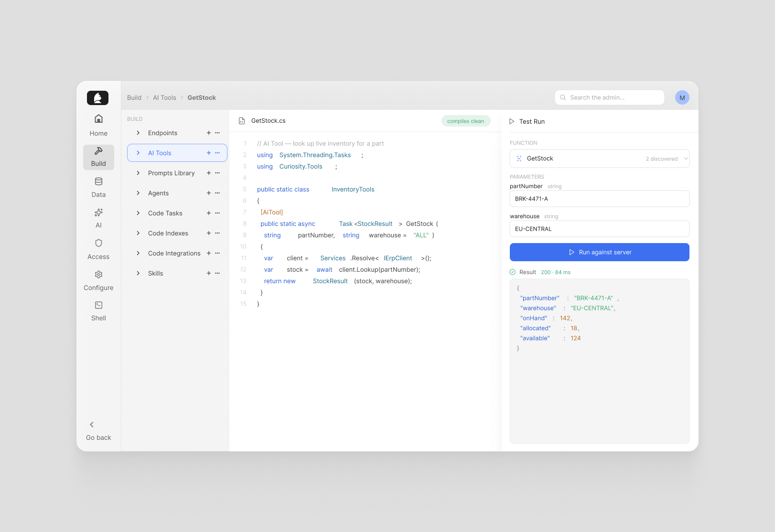This screenshot has width=775, height=532.
Task: Click InventoryTools class name in code
Action: coord(353,189)
